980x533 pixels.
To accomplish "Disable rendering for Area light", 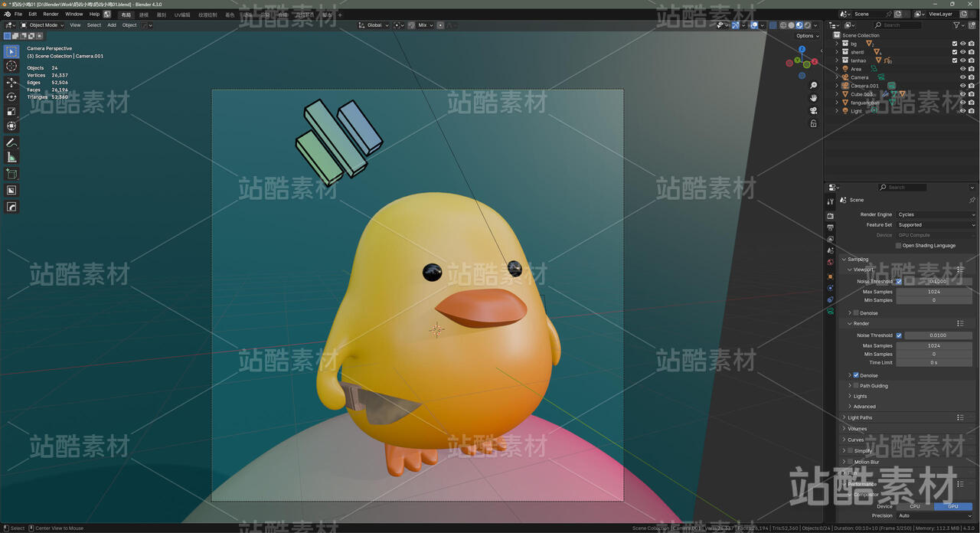I will pos(972,69).
